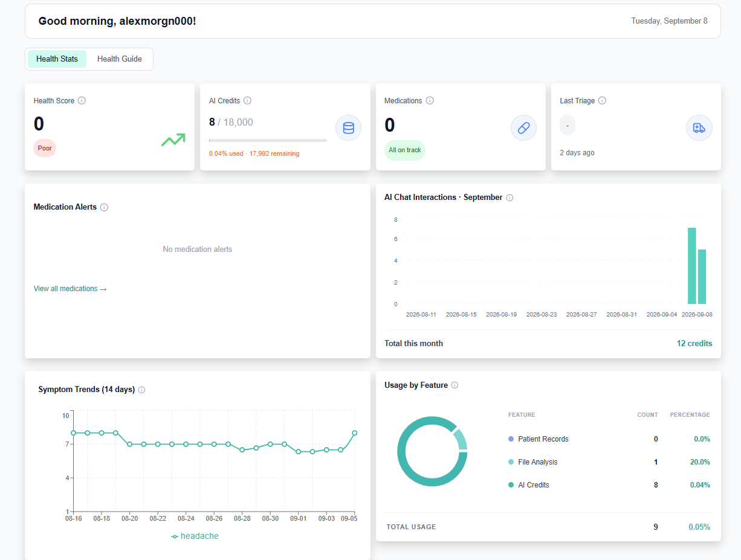
Task: Click the info icon next to Health Score
Action: pos(82,101)
